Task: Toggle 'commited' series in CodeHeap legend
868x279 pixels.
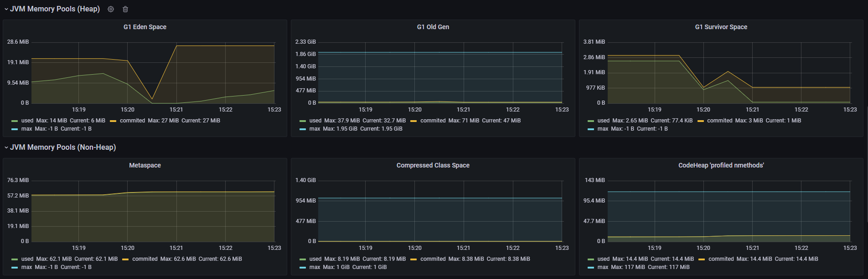Action: point(721,259)
